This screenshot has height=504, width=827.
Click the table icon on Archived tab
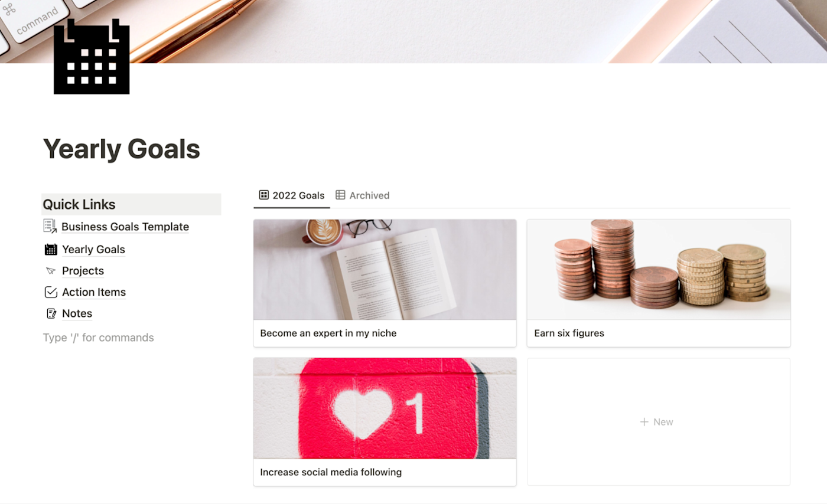coord(340,195)
